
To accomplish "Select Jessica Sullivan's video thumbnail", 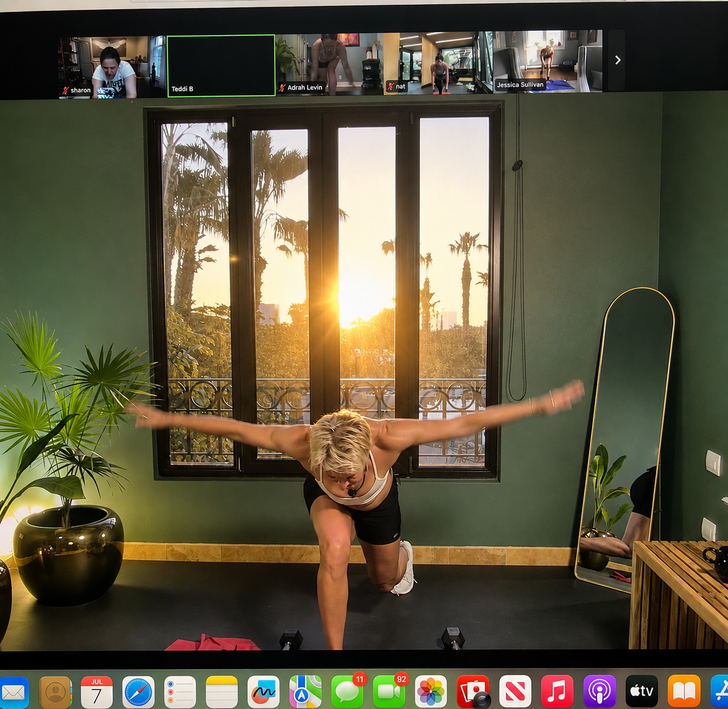I will (x=548, y=61).
